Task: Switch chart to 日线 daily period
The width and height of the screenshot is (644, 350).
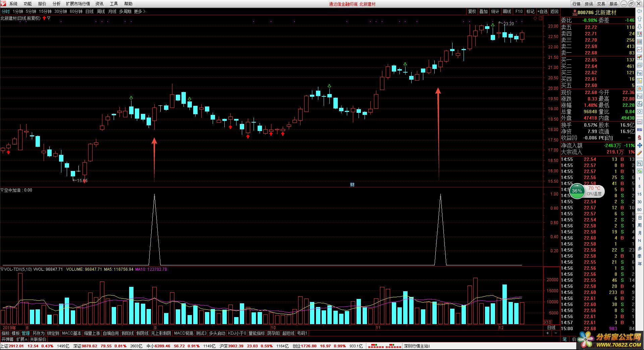Action: coord(90,11)
